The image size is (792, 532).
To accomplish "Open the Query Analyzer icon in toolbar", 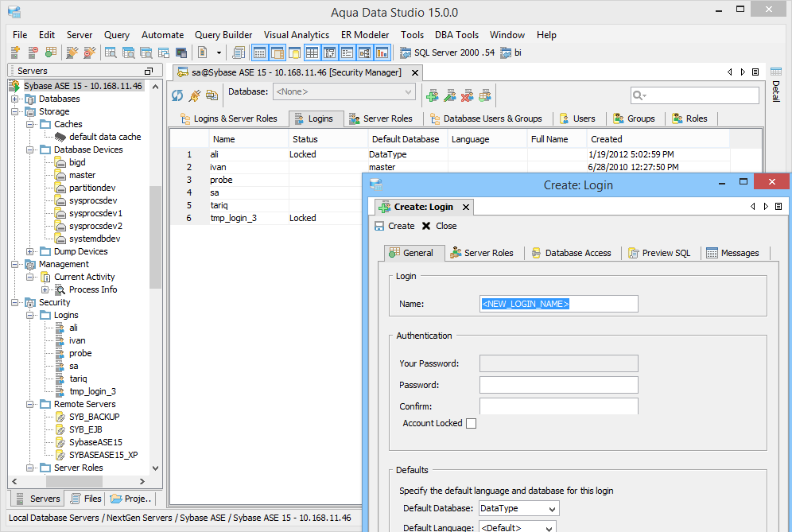I will [111, 52].
